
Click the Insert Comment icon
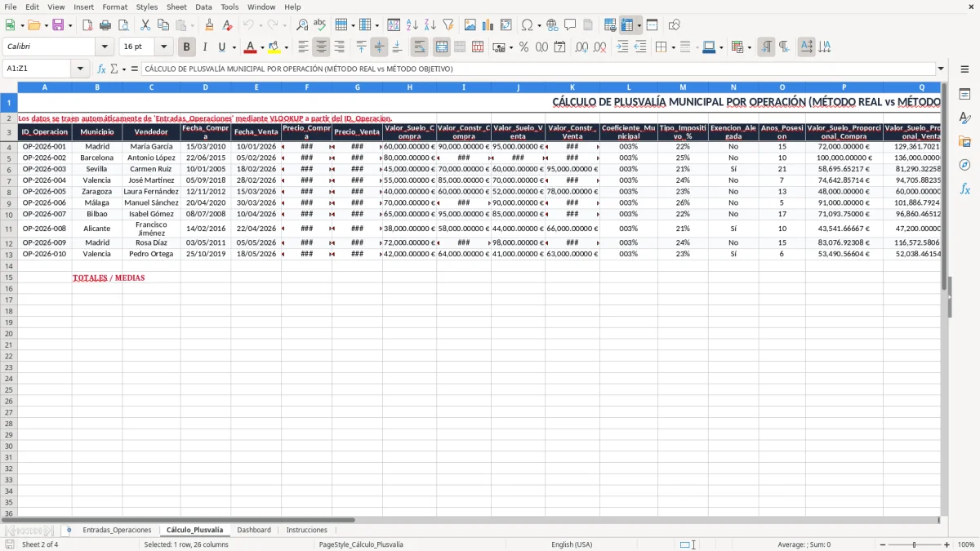pyautogui.click(x=570, y=25)
